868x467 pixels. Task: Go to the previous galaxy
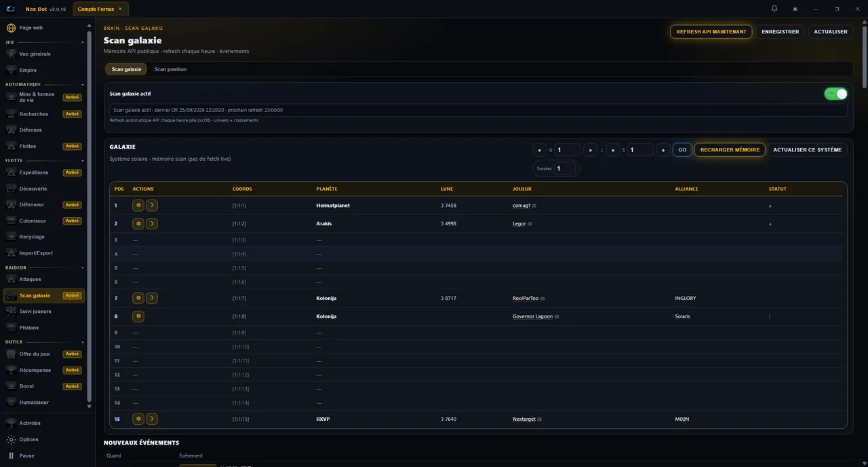coord(540,150)
